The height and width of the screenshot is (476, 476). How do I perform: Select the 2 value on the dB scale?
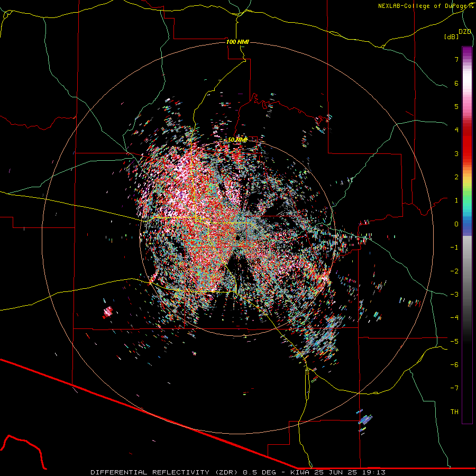click(456, 177)
